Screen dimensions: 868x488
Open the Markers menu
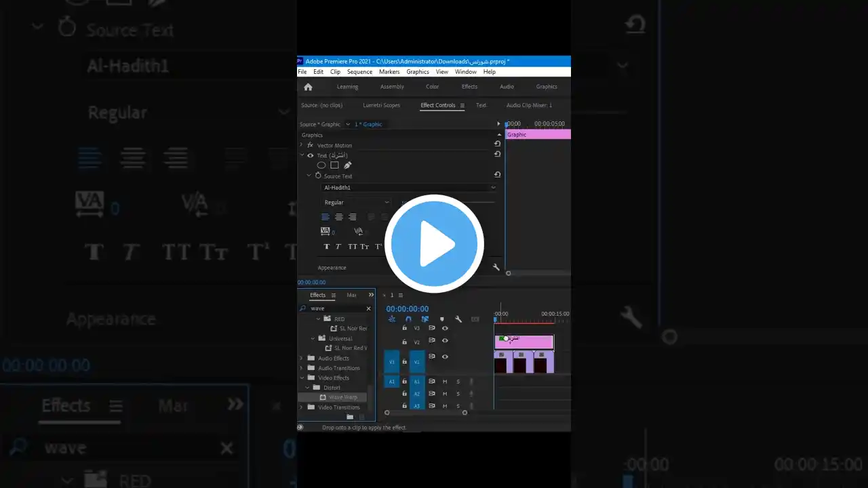click(x=389, y=72)
